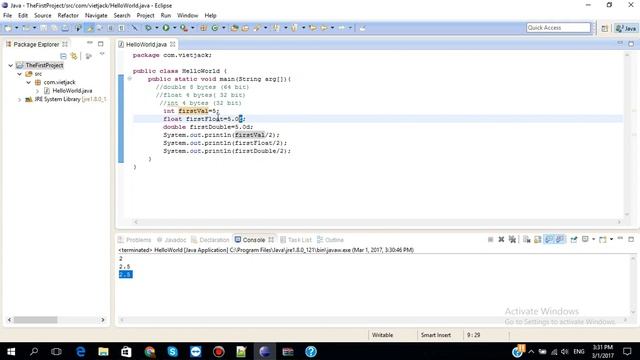
Task: Click the green Run button icon
Action: (166, 28)
